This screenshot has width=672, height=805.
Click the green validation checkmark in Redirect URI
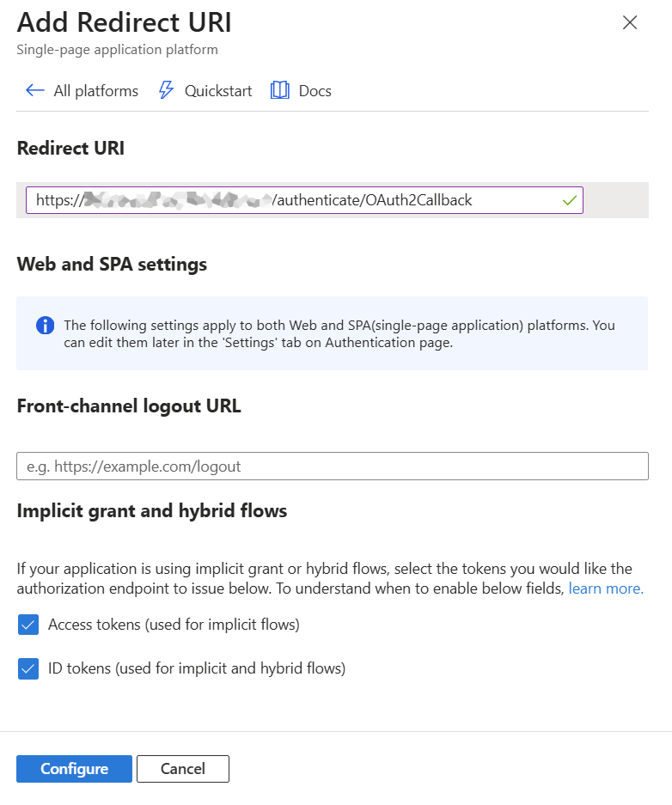point(569,200)
